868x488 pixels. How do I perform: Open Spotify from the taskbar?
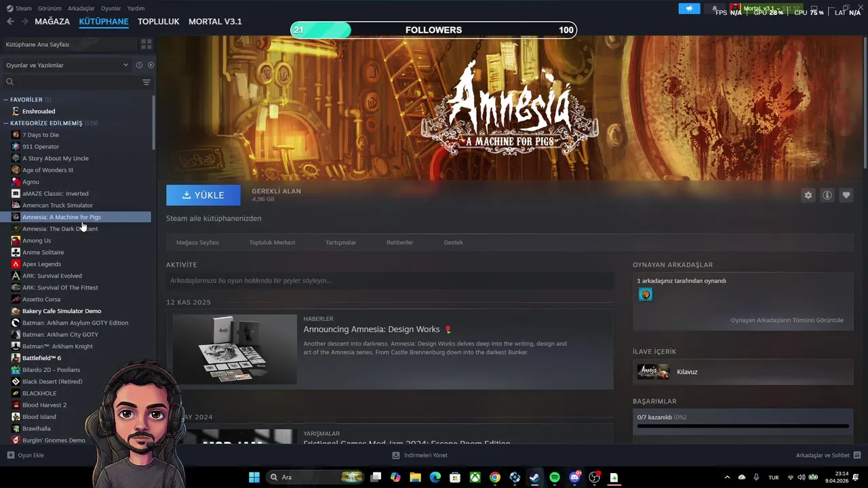point(555,477)
